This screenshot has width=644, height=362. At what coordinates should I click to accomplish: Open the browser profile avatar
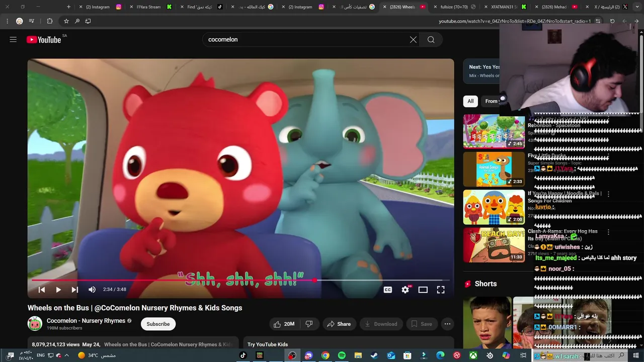[19, 21]
